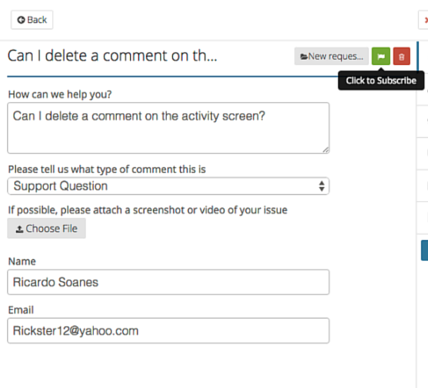Click the blue button on right edge
428x388 pixels.
[425, 250]
